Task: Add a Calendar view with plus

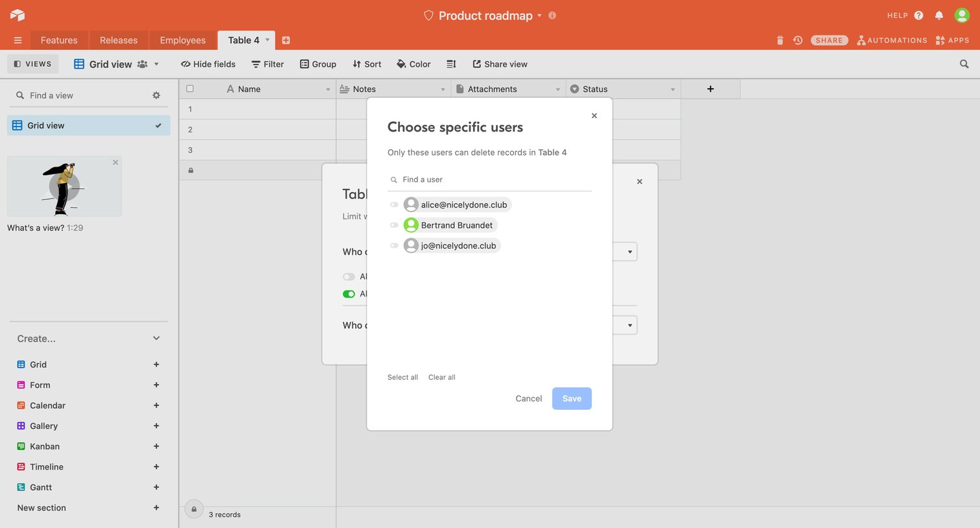Action: point(156,405)
